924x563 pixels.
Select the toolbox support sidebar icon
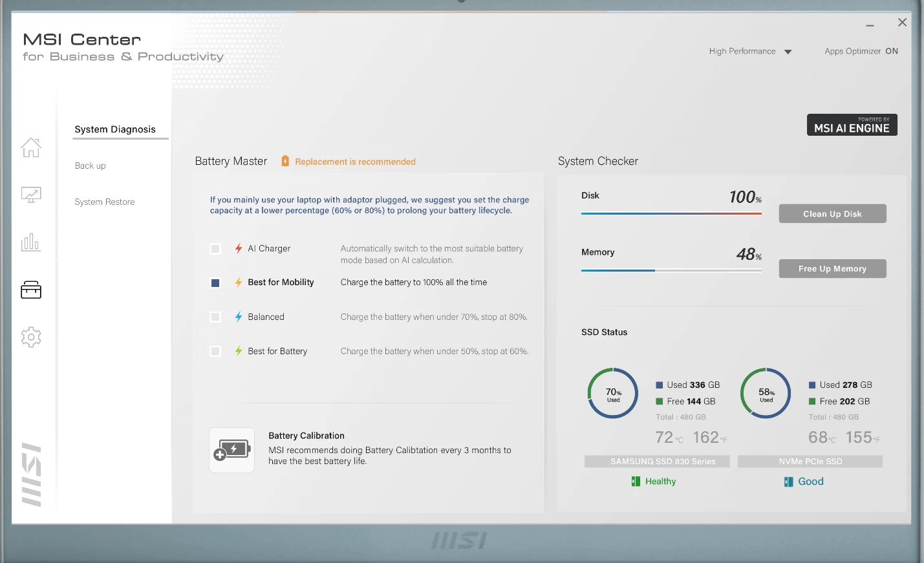point(31,290)
